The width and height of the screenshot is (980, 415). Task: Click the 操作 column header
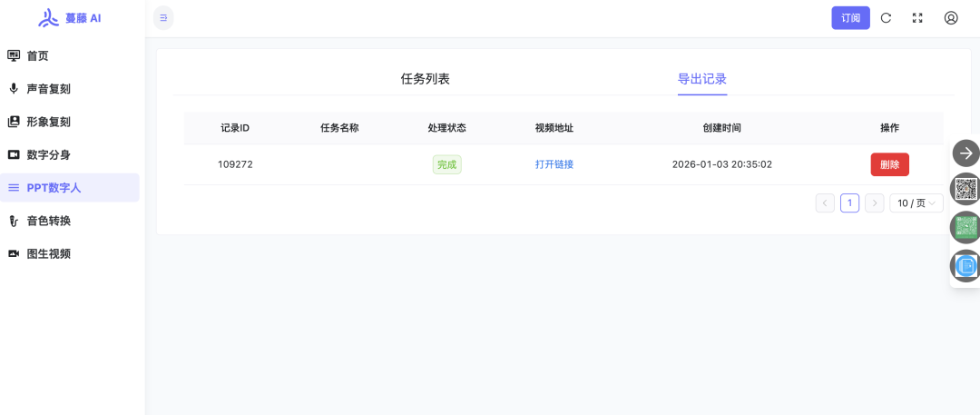tap(889, 128)
